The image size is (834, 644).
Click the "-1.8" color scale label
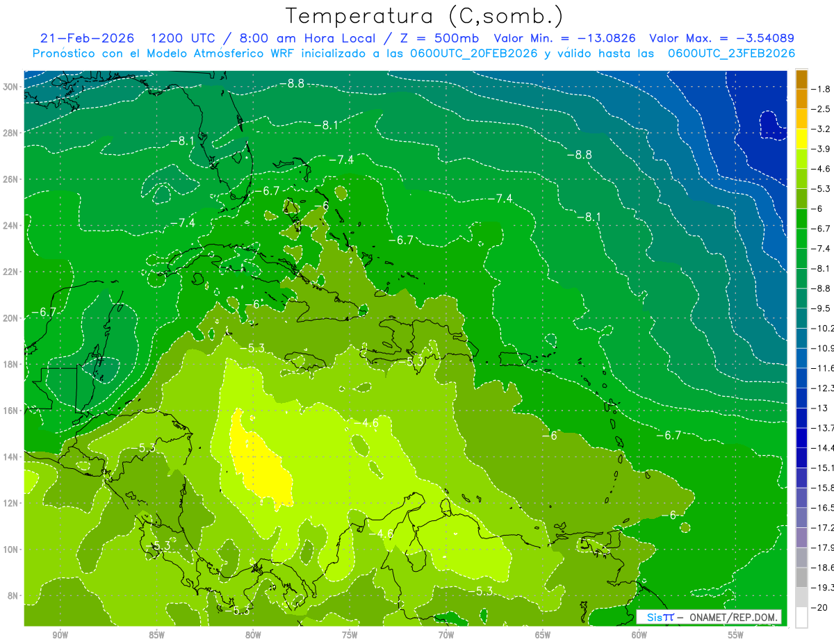click(x=822, y=89)
